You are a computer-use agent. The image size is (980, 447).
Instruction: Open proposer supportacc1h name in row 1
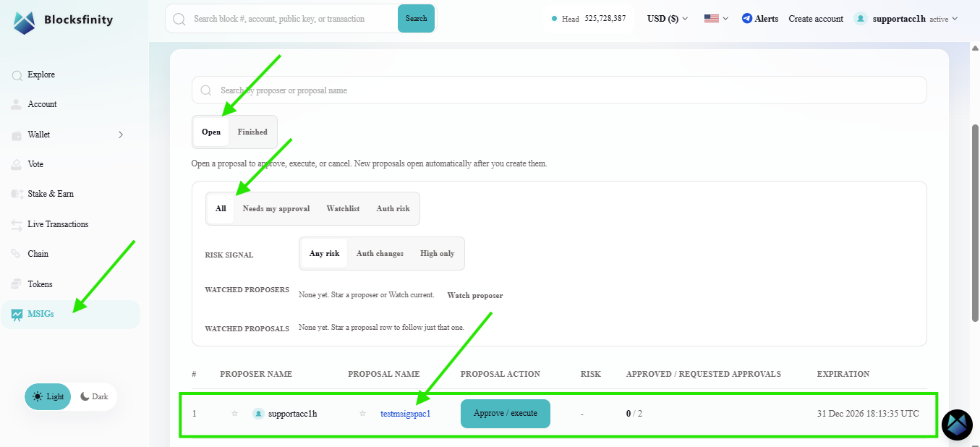pos(292,414)
